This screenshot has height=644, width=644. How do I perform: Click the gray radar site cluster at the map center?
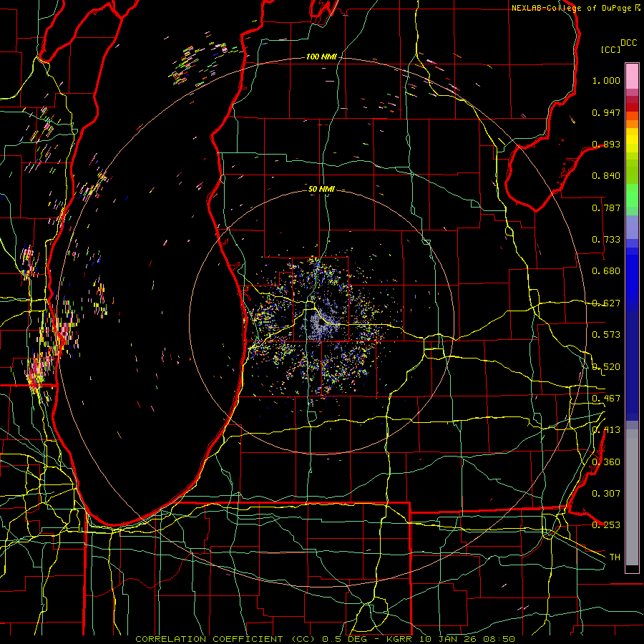321,324
